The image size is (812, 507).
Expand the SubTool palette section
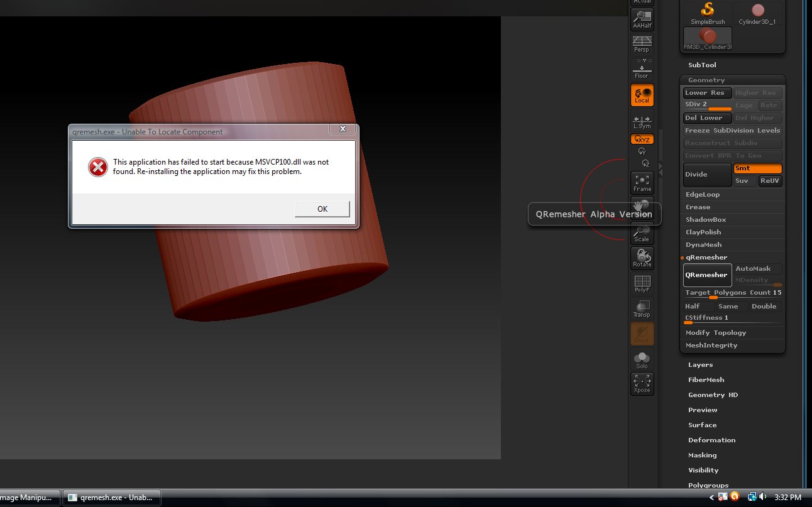coord(702,65)
